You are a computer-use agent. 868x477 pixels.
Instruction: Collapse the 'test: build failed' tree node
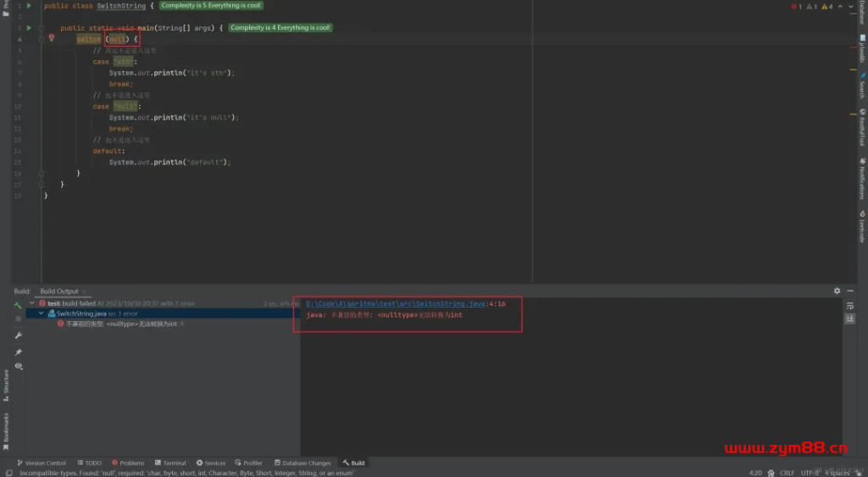tap(32, 302)
